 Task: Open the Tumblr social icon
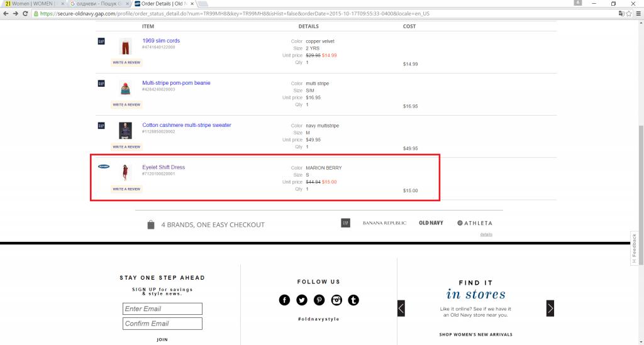click(353, 300)
